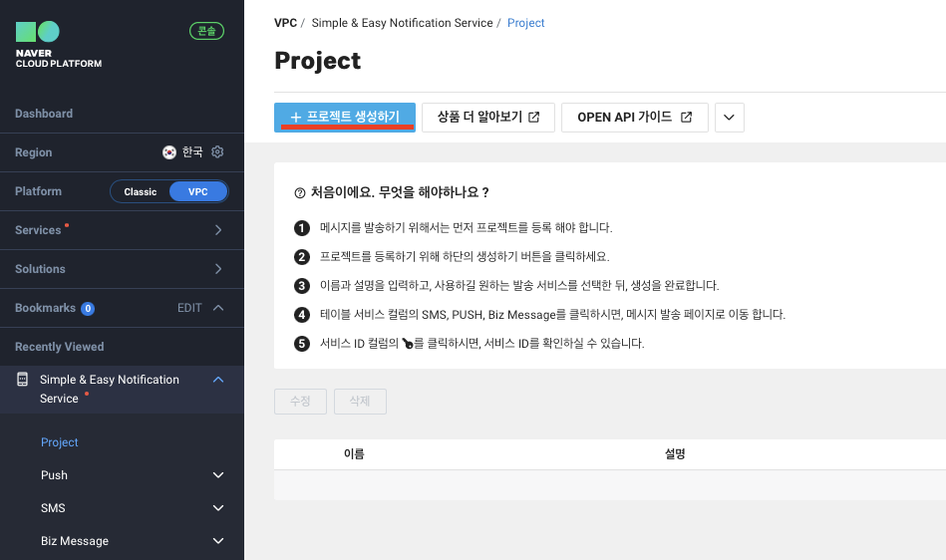Click external link icon on OPEN API 가이드
The image size is (946, 560).
pos(687,117)
